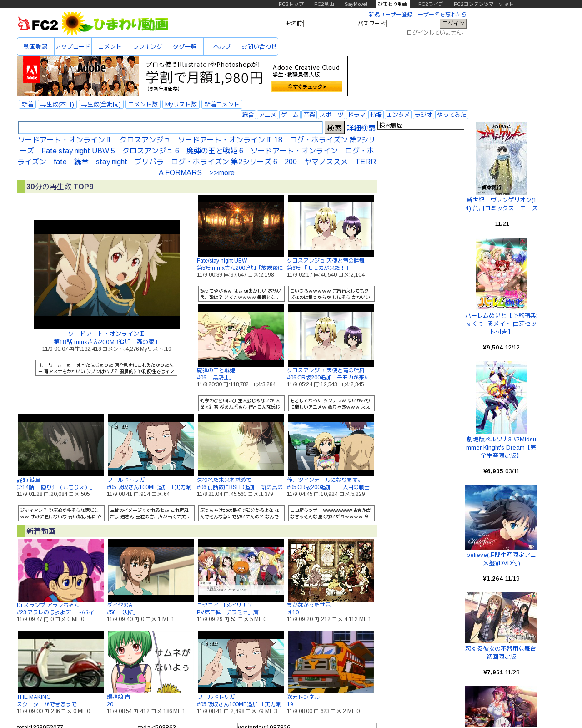The image size is (582, 728).
Task: Open the ニセコイ ヨメイリ！？ thumbnail
Action: (x=241, y=571)
